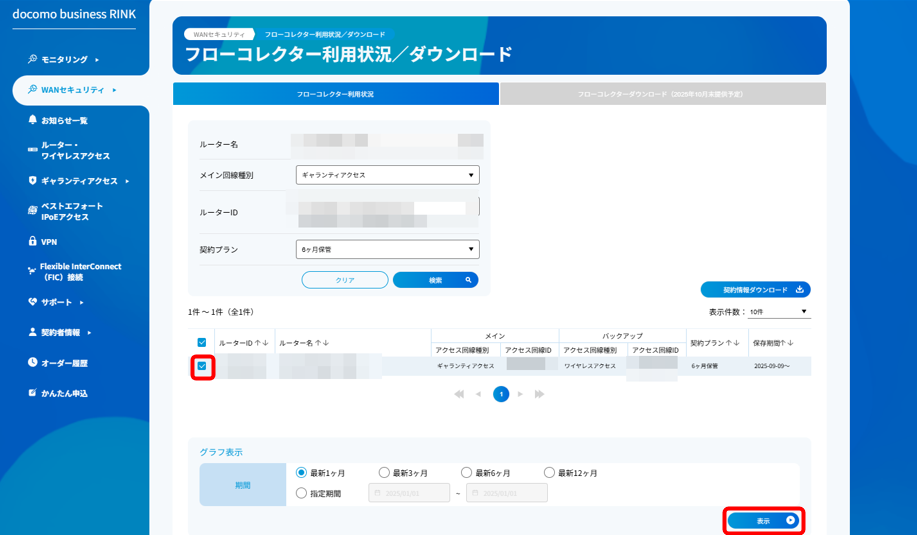Click the WANセキュリティ sidebar icon
This screenshot has width=917, height=535.
(x=32, y=89)
